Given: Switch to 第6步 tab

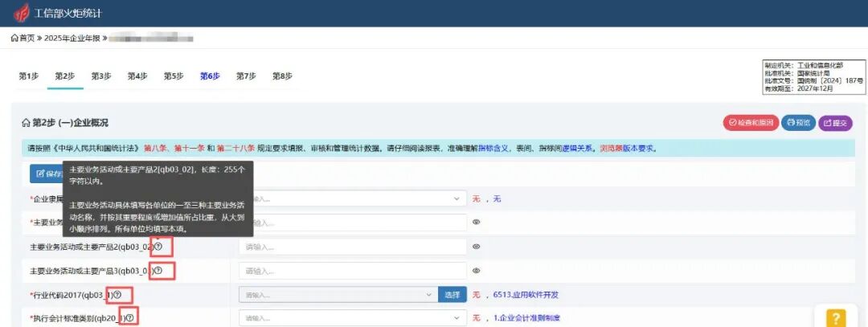Looking at the screenshot, I should tap(210, 76).
